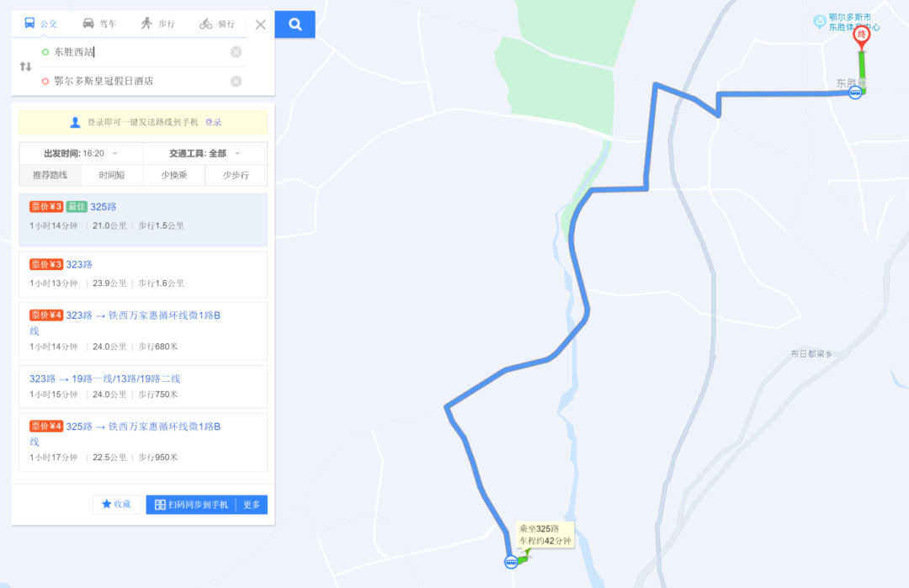Select the cycling mode bicycle icon
The width and height of the screenshot is (909, 588).
pyautogui.click(x=206, y=24)
